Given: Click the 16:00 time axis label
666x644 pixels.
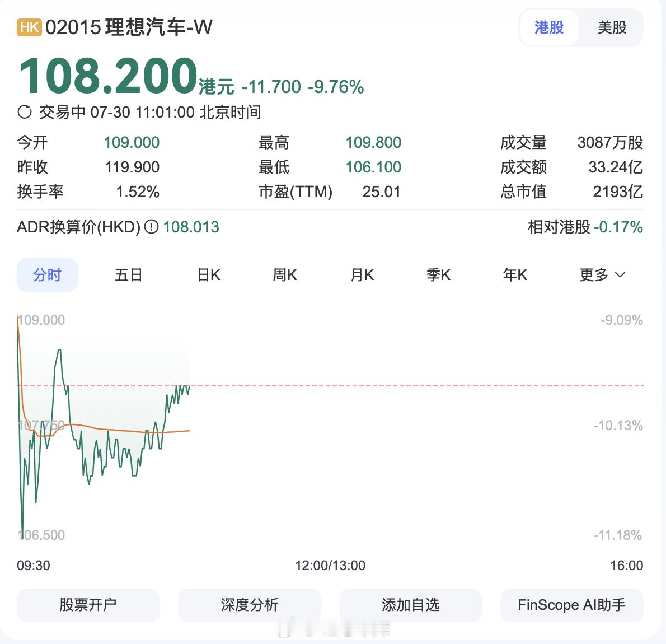Looking at the screenshot, I should click(x=626, y=566).
